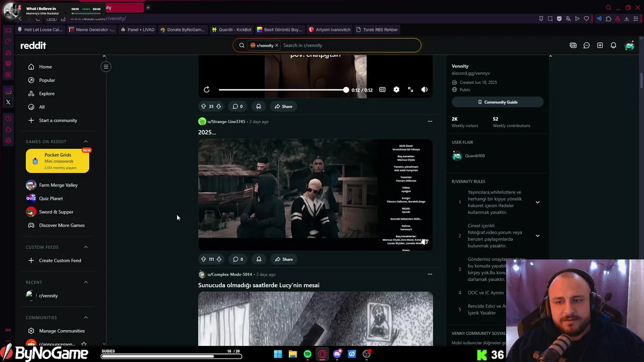The image size is (644, 362).
Task: Open comments on the '2025...' post
Action: point(238,259)
